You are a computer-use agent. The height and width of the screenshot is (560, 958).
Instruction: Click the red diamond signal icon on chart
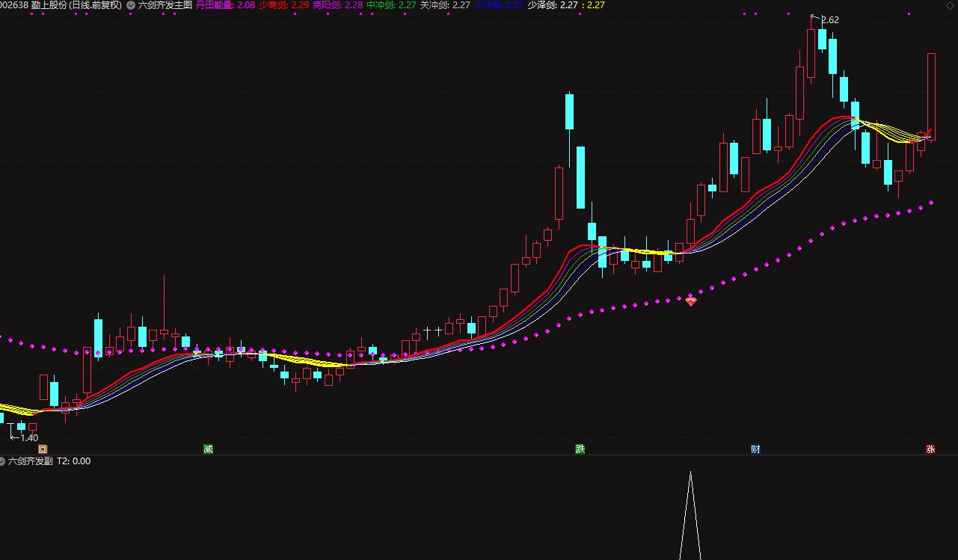coord(691,301)
